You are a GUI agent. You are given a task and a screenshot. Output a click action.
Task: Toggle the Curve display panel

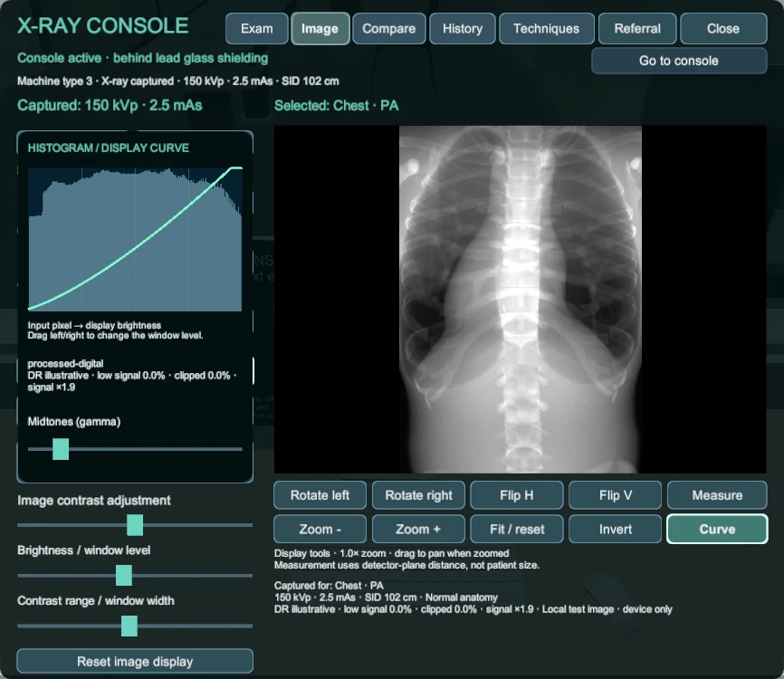pyautogui.click(x=717, y=529)
